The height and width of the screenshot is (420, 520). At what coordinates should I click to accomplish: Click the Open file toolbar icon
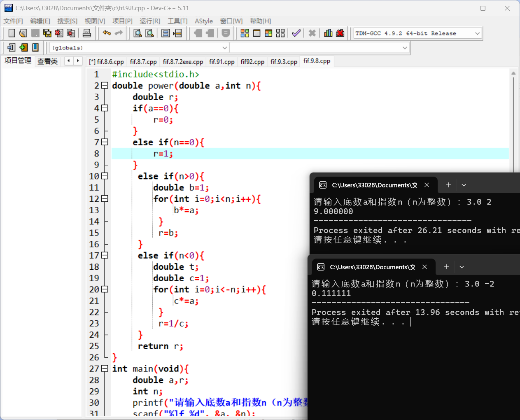pos(23,33)
